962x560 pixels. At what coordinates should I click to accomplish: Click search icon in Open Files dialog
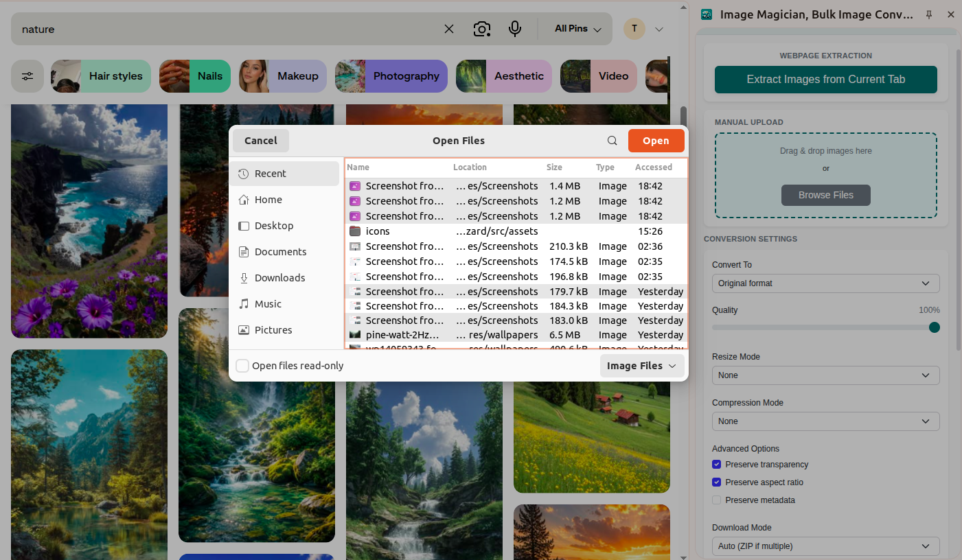click(x=612, y=141)
